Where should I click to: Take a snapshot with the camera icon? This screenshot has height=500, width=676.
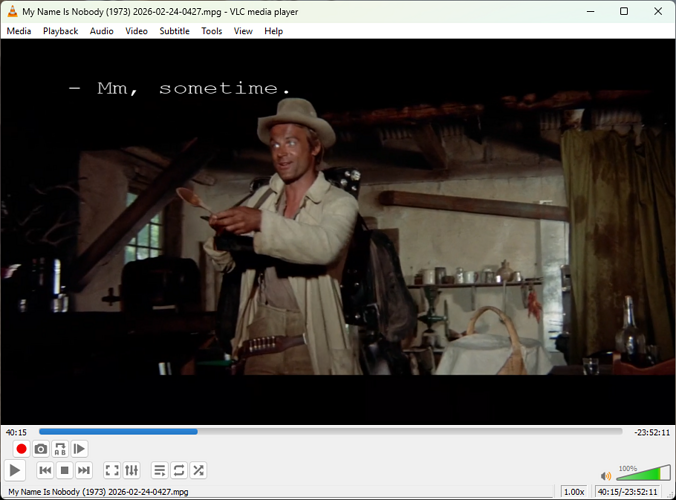click(x=41, y=449)
